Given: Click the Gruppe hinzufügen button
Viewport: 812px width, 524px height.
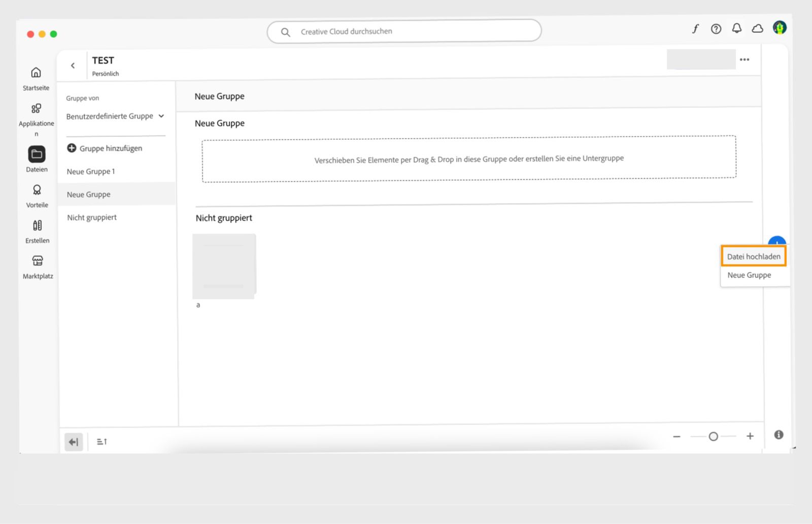Looking at the screenshot, I should (x=105, y=148).
